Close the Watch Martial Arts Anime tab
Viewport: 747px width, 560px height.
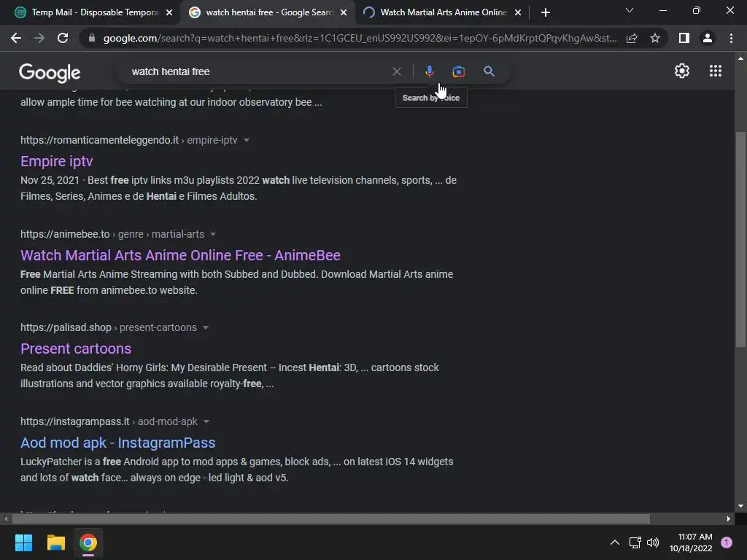(518, 12)
